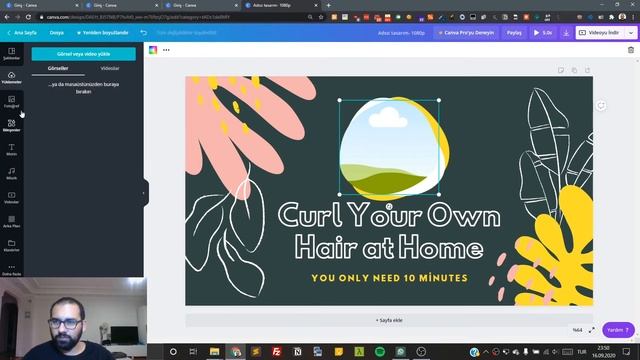Open the gradient color picker swatch

point(153,50)
